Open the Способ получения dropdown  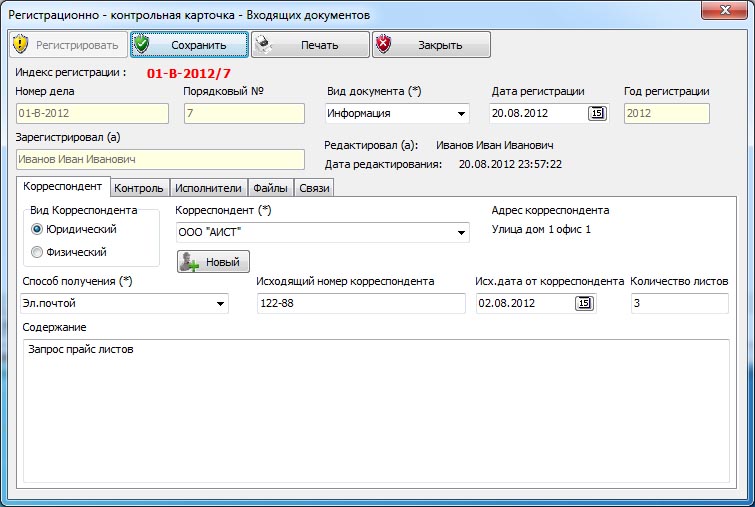(x=219, y=304)
